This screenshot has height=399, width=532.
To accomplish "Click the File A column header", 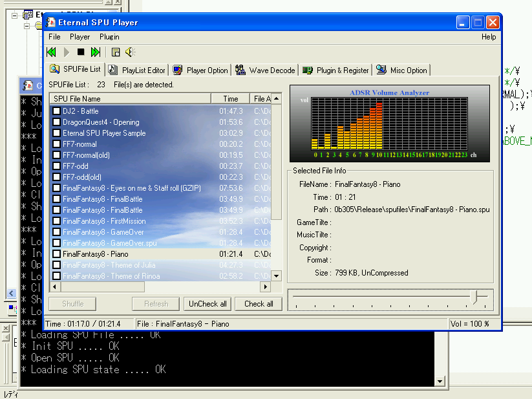I will point(261,99).
